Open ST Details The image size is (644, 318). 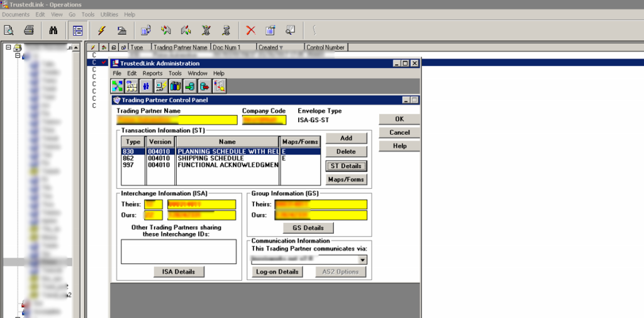[x=347, y=166]
